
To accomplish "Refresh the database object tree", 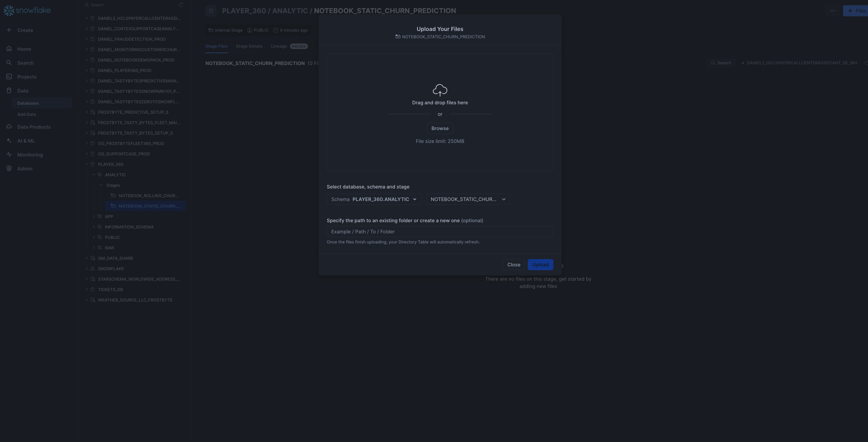I will 181,5.
